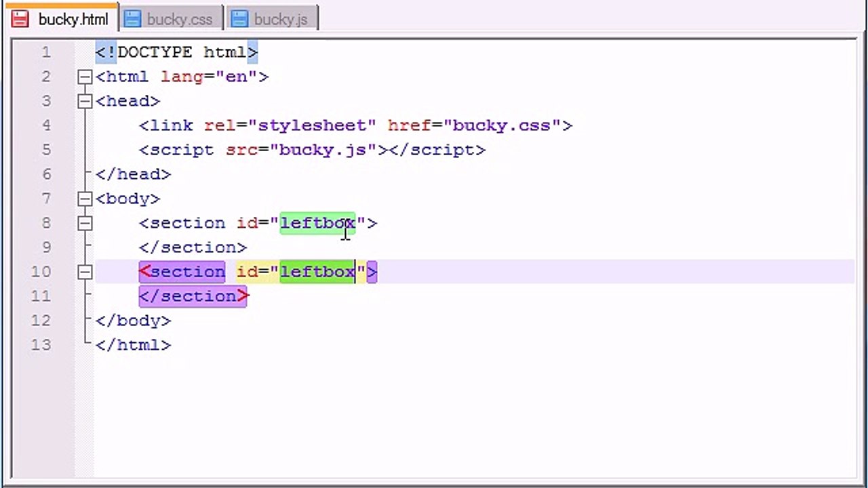The height and width of the screenshot is (488, 868).
Task: Click line number 4 in the margin
Action: 45,125
